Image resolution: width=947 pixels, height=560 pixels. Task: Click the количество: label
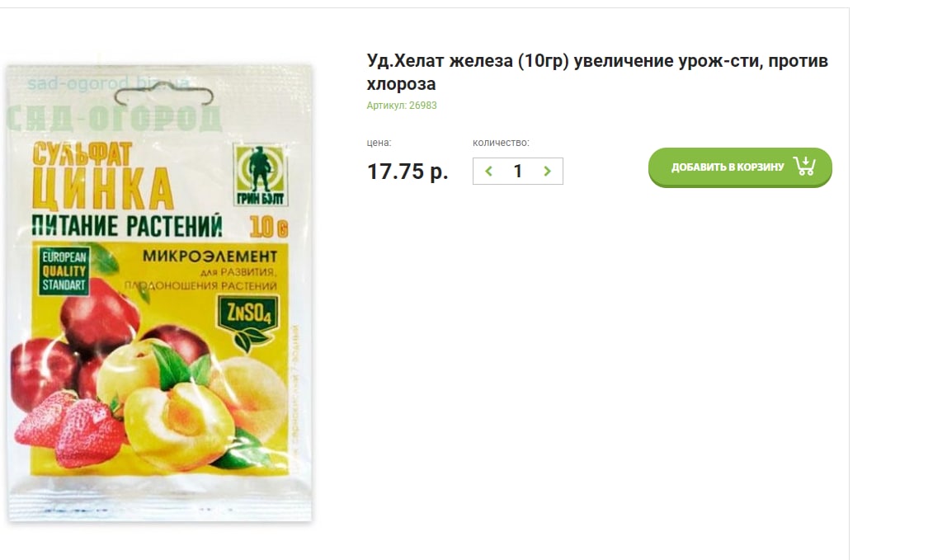tap(501, 143)
